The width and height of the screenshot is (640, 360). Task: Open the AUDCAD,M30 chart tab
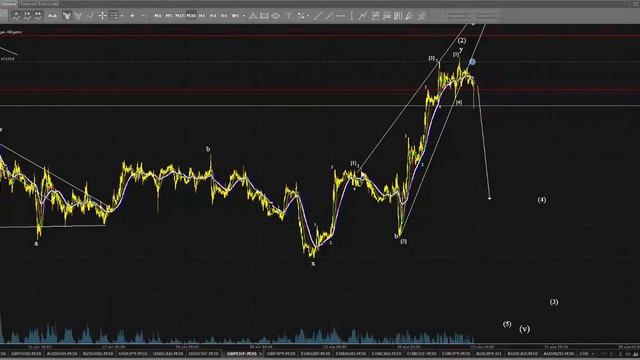coord(523,353)
